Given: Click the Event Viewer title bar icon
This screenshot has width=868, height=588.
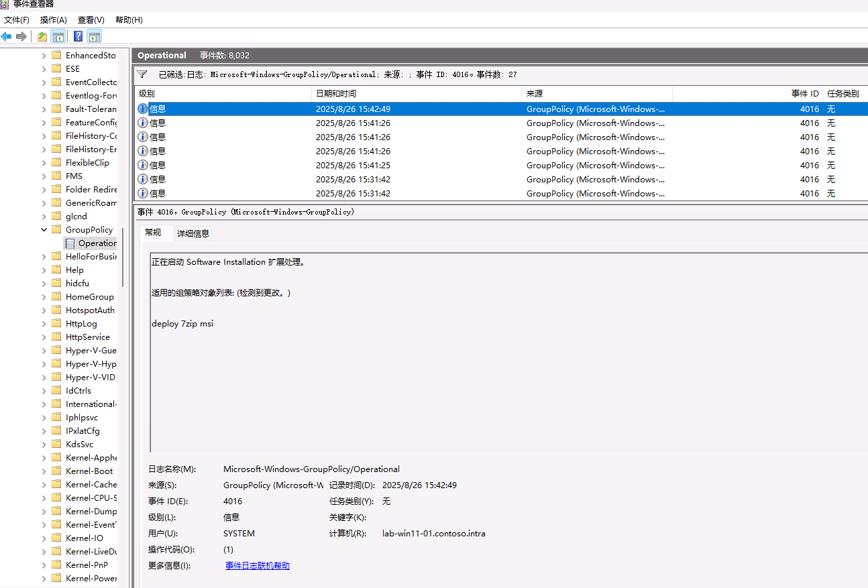Looking at the screenshot, I should (5, 4).
